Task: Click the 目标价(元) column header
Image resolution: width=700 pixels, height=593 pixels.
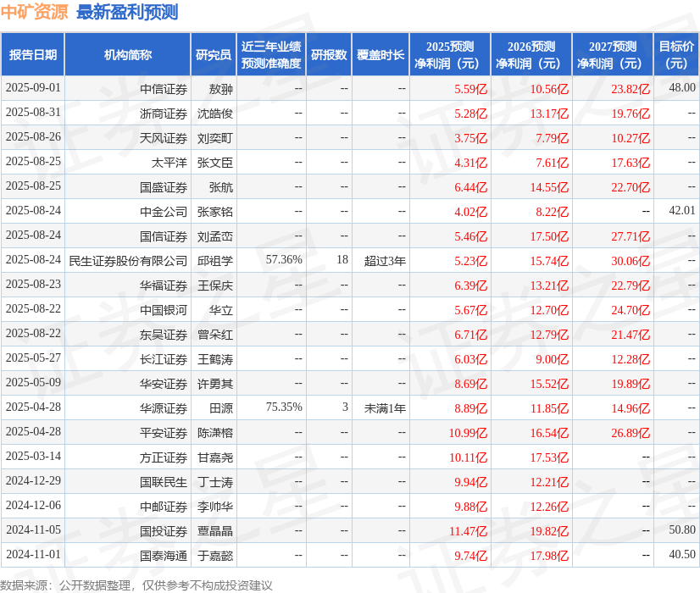Action: (673, 53)
